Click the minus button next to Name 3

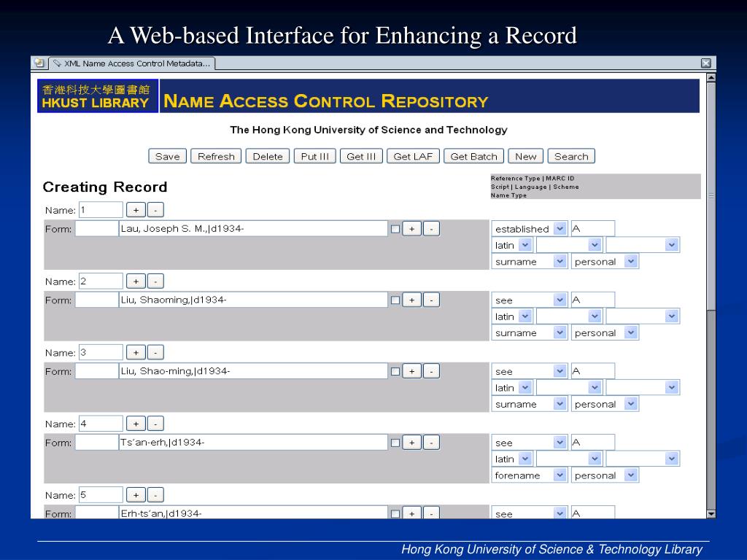pos(155,353)
